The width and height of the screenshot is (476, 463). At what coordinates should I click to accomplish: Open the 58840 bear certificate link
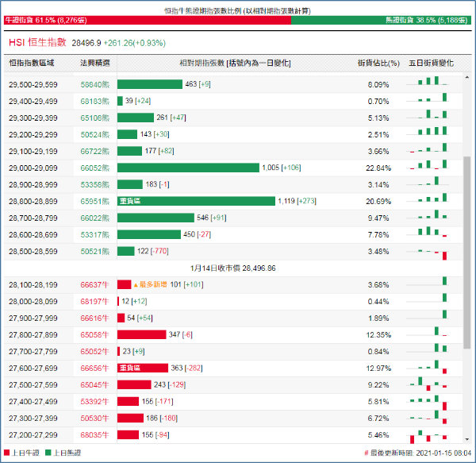click(x=94, y=84)
